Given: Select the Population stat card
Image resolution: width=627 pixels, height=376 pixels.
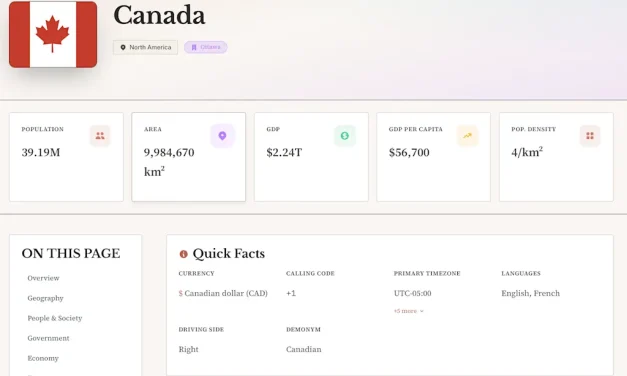Looking at the screenshot, I should (66, 157).
